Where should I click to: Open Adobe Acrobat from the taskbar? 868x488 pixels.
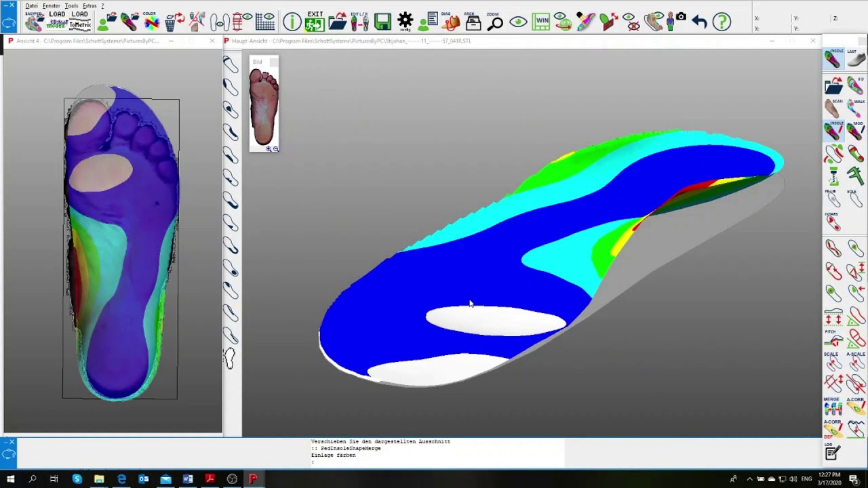pos(210,479)
